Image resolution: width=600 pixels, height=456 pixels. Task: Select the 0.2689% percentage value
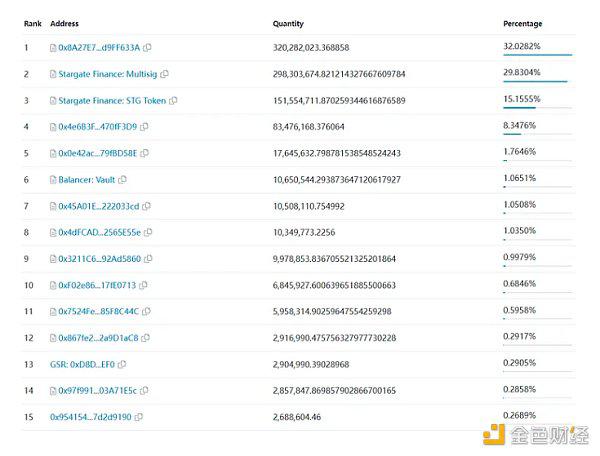click(520, 415)
